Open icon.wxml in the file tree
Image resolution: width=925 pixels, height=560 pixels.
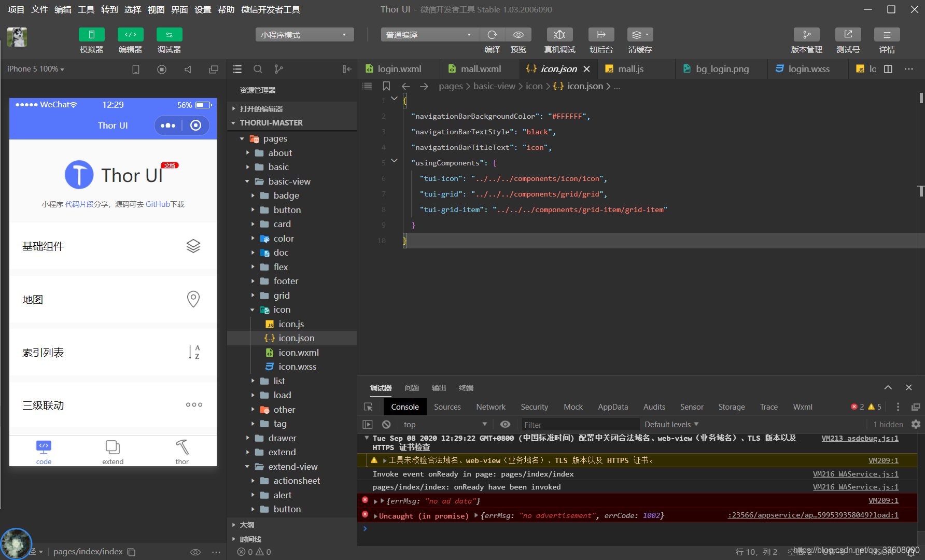click(x=292, y=353)
